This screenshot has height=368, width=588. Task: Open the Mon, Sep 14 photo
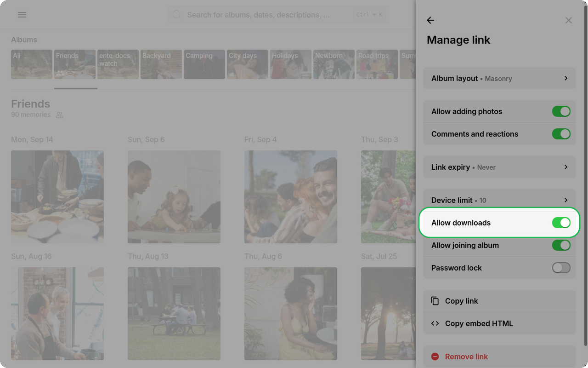pos(57,197)
